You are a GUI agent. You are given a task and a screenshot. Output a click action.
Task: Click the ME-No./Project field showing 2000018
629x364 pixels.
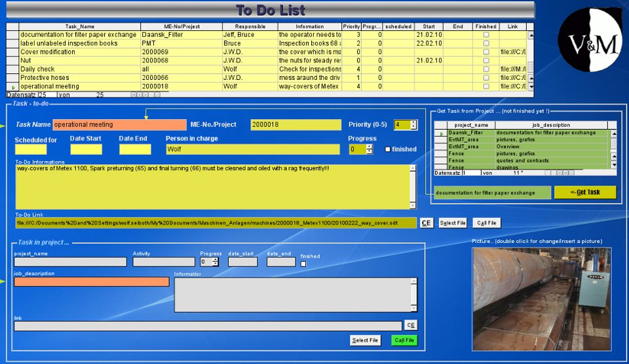point(295,124)
